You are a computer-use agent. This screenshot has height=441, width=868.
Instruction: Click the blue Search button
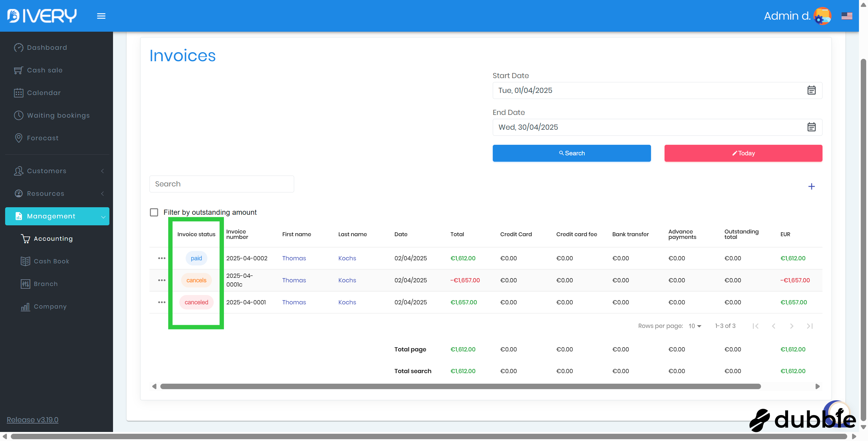571,154
